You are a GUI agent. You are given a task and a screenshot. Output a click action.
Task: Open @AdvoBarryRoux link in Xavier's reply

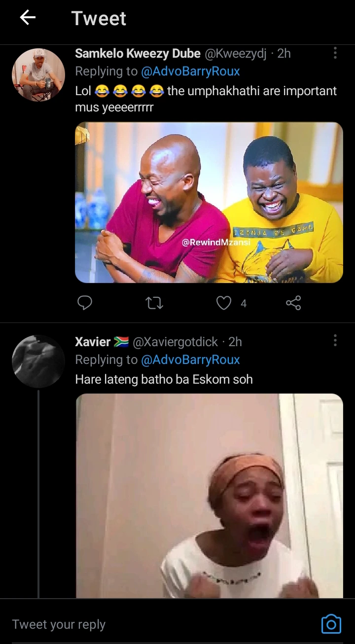coord(190,360)
